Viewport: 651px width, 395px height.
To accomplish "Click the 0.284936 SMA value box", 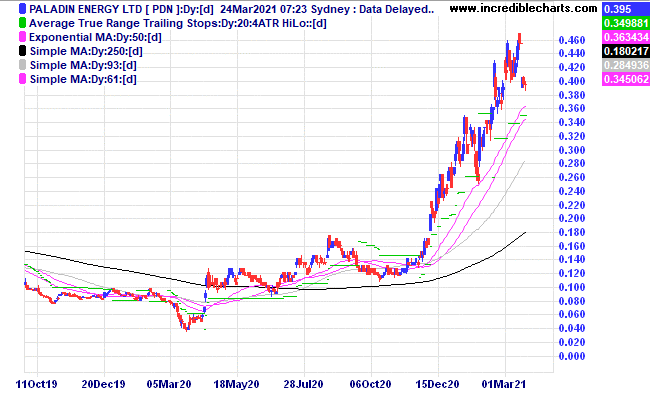I will pos(626,65).
